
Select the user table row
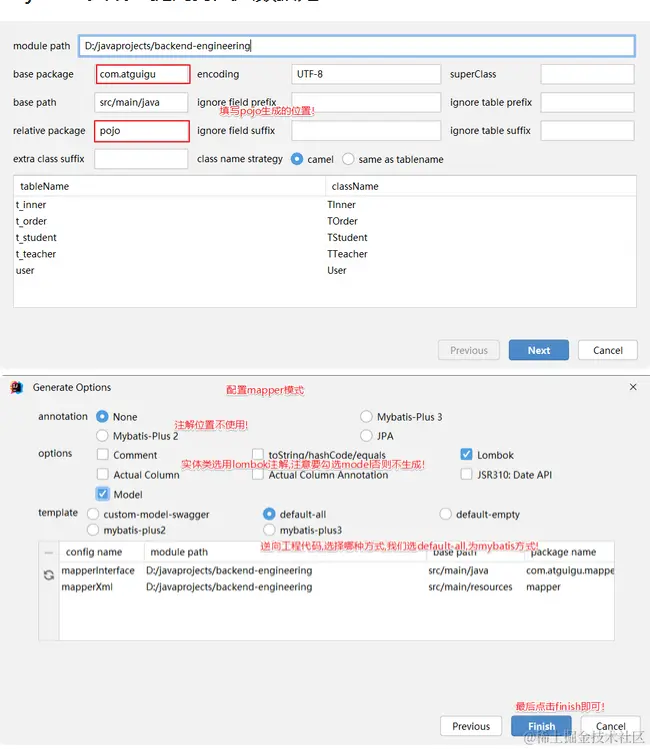325,270
